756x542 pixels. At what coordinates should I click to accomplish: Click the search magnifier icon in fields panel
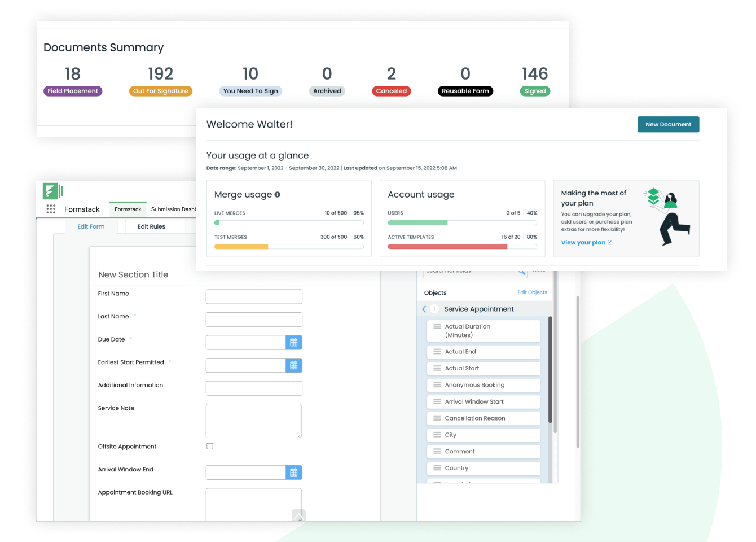522,272
